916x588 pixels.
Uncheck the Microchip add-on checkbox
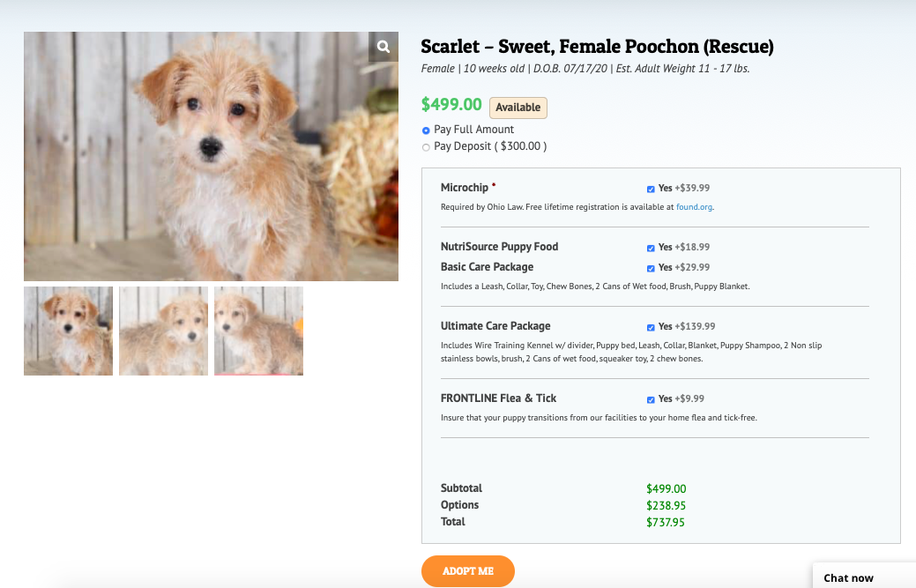pos(651,189)
